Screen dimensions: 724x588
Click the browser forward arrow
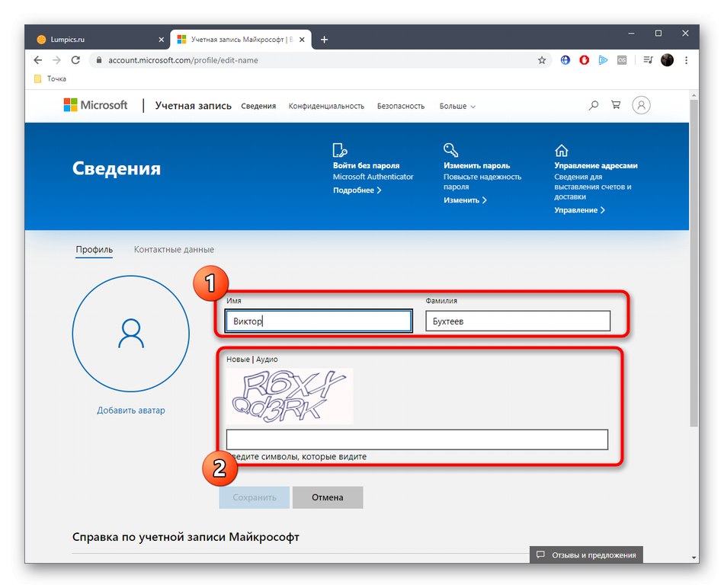click(x=56, y=60)
